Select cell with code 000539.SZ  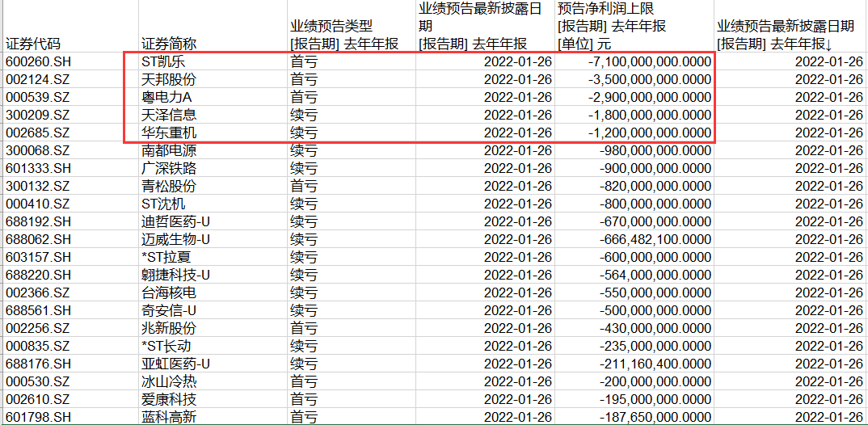(x=70, y=98)
